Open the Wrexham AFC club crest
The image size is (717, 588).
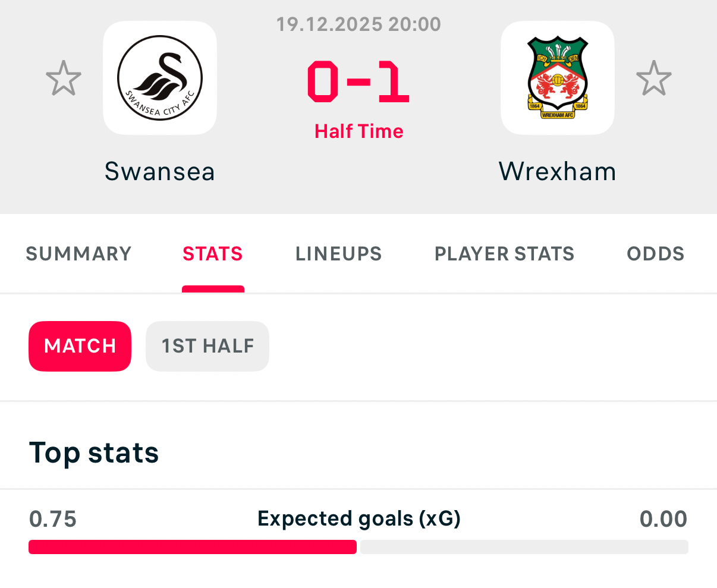pyautogui.click(x=557, y=78)
